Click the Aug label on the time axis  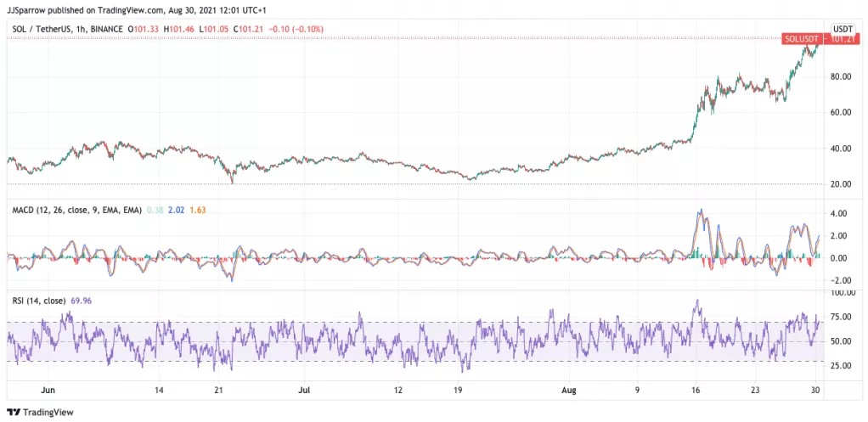point(569,390)
